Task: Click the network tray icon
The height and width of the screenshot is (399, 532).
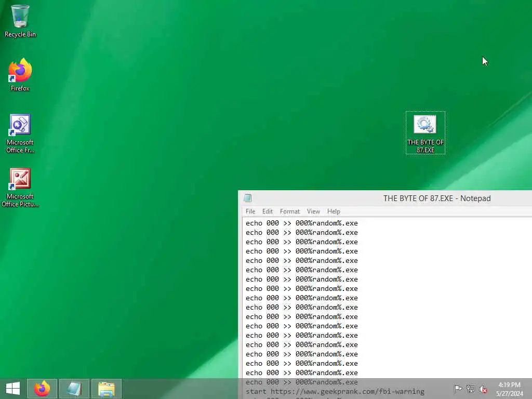Action: click(470, 389)
